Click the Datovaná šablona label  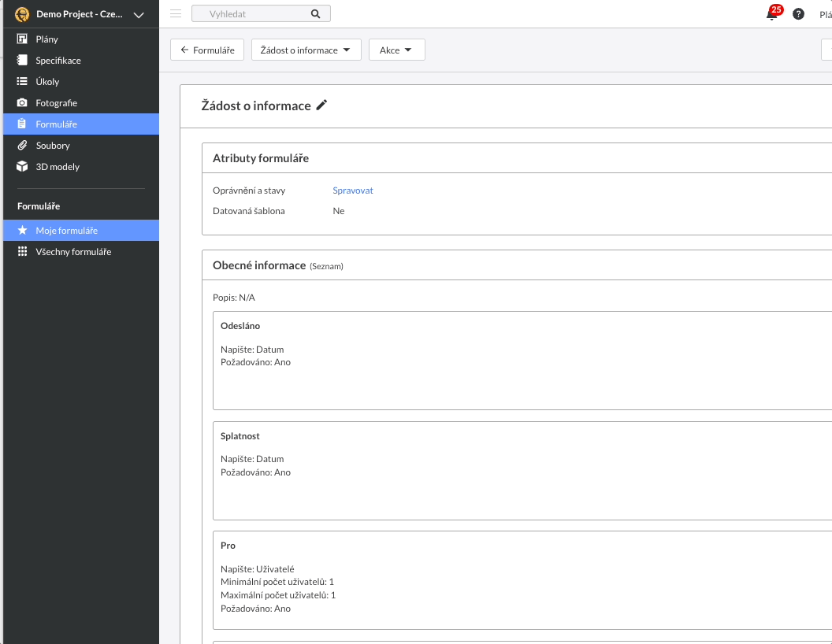coord(249,211)
